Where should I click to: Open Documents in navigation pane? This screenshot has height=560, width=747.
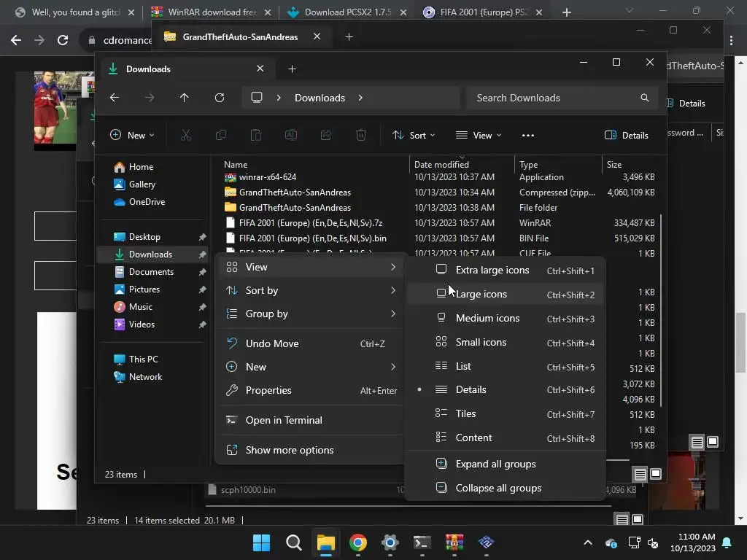(x=152, y=272)
